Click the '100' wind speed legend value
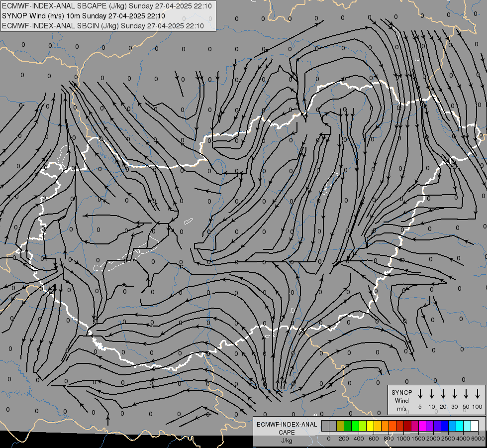 (478, 407)
